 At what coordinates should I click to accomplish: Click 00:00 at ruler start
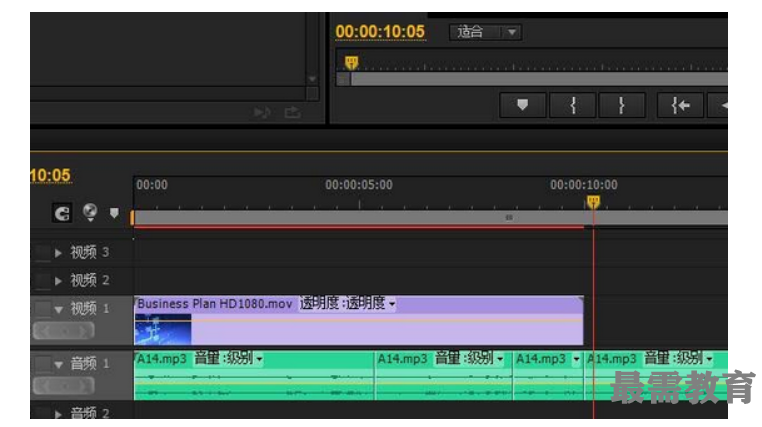coord(152,185)
